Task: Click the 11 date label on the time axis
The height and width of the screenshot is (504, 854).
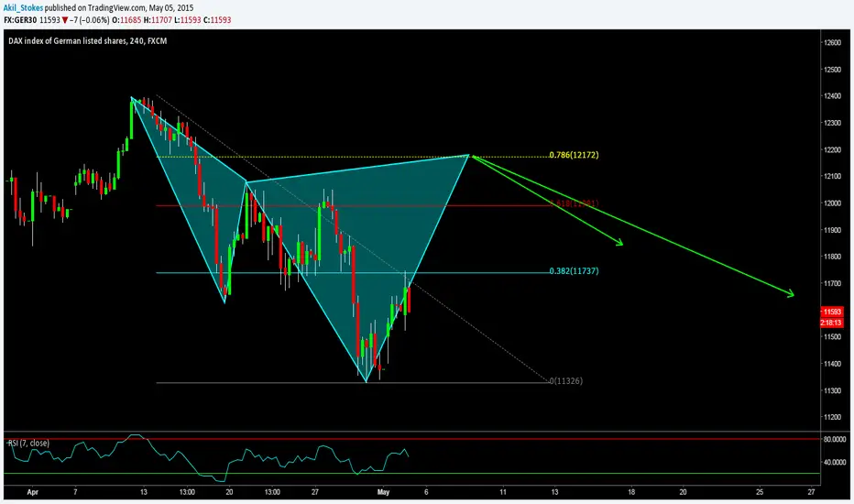Action: (503, 492)
